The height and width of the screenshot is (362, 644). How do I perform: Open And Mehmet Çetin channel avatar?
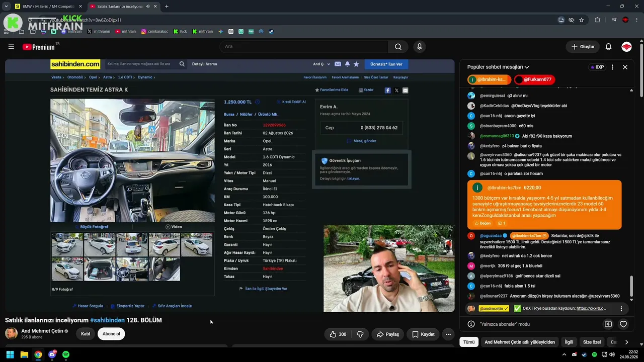pos(11,333)
